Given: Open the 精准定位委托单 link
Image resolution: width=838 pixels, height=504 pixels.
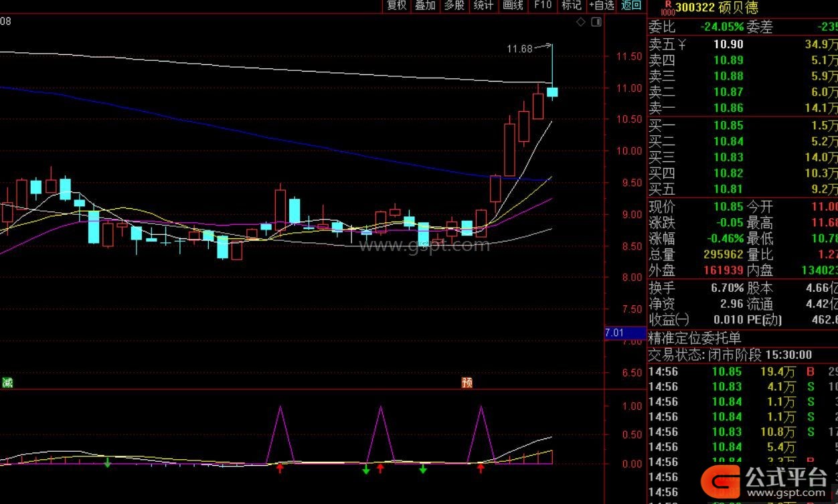Looking at the screenshot, I should tap(695, 339).
